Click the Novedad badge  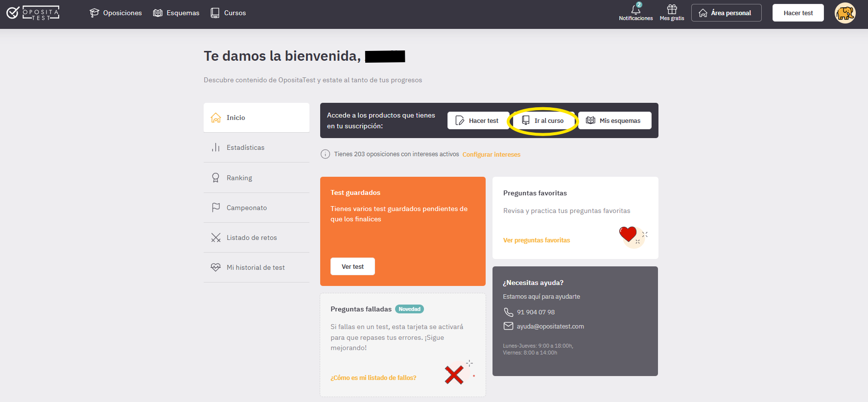pos(409,309)
